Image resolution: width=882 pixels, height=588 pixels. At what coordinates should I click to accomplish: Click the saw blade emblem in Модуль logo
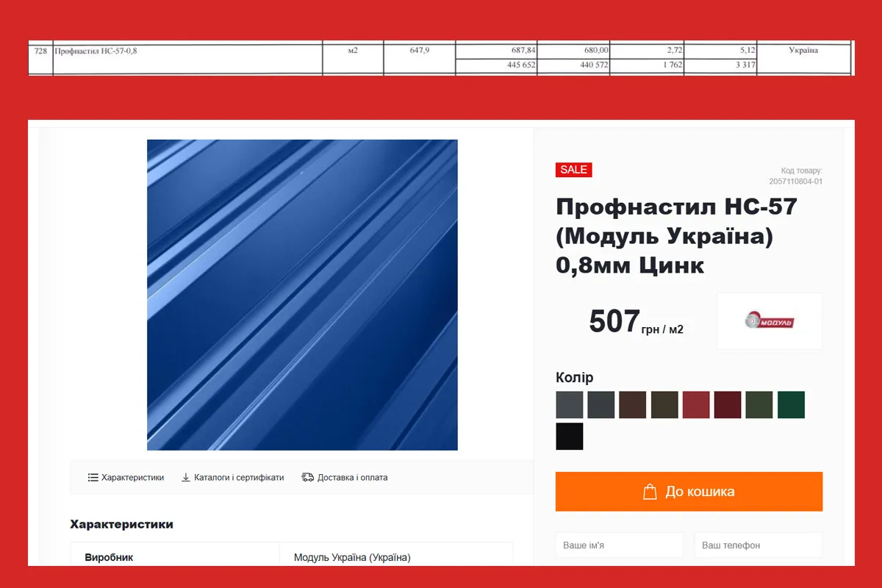tap(751, 321)
